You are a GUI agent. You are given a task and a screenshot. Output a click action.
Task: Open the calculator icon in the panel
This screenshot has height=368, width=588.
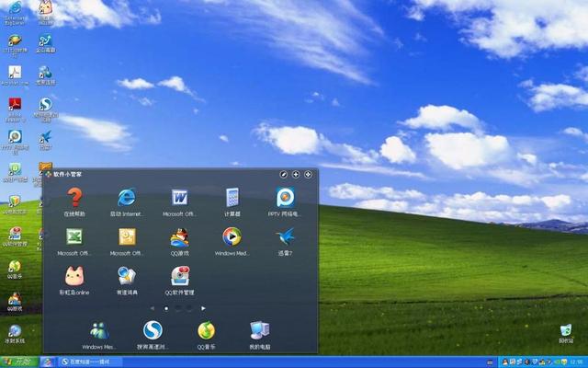[x=232, y=198]
